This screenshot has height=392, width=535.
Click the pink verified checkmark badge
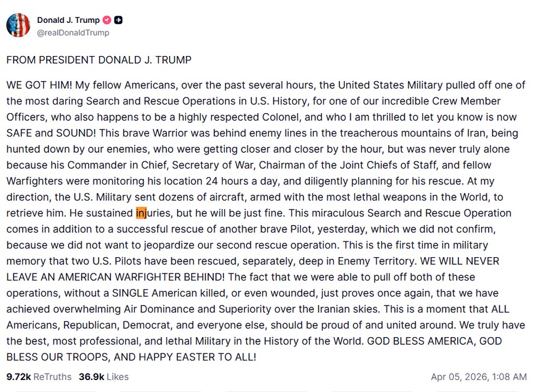pyautogui.click(x=107, y=20)
